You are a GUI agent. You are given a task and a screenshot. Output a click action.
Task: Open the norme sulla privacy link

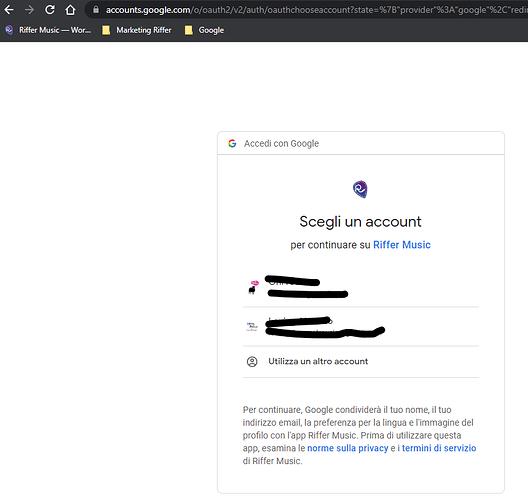(x=348, y=448)
